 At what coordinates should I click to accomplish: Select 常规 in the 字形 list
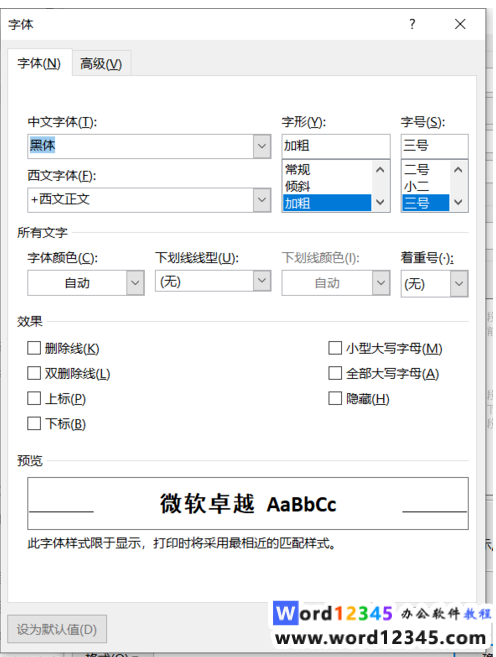327,170
